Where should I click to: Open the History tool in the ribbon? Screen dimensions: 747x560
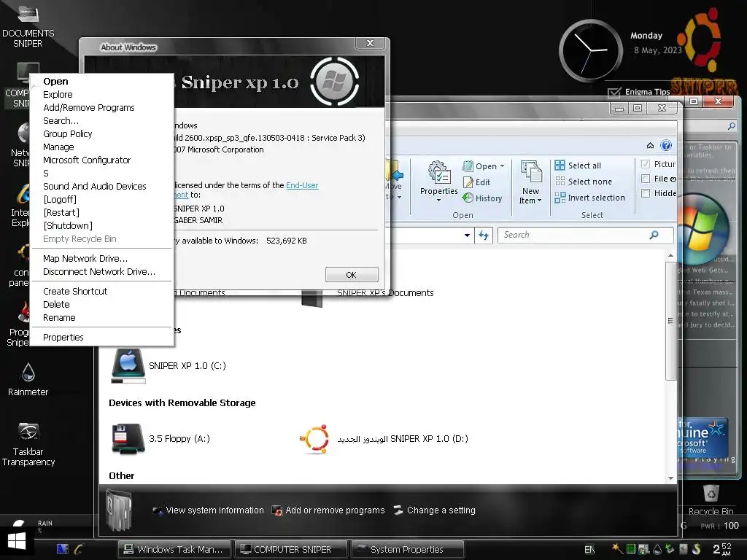[x=482, y=198]
